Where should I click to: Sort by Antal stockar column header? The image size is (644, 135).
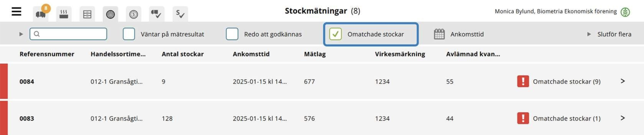[x=183, y=54]
